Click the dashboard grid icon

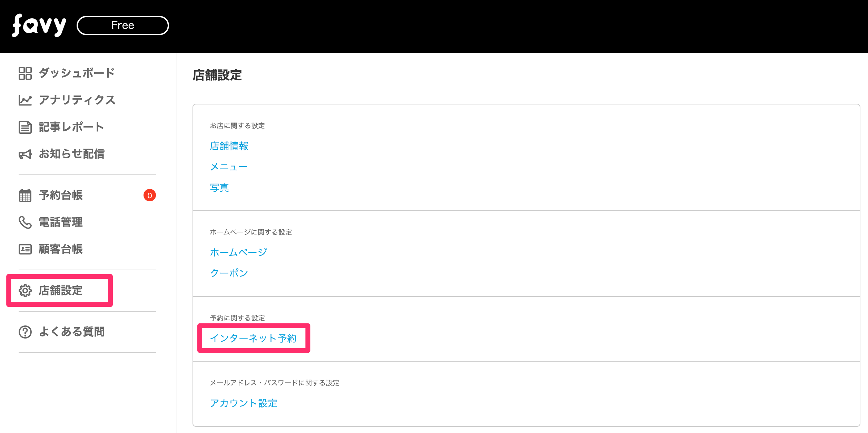pyautogui.click(x=25, y=73)
